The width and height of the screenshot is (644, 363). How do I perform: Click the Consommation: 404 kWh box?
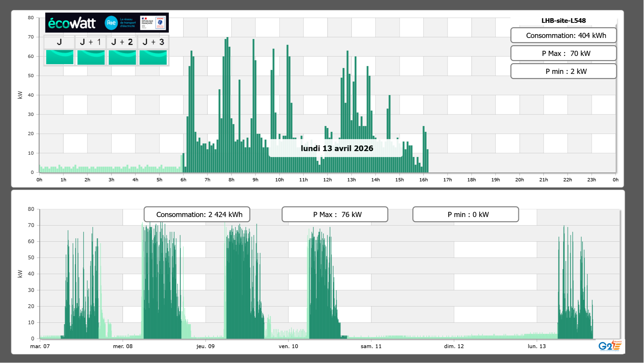[x=563, y=35]
